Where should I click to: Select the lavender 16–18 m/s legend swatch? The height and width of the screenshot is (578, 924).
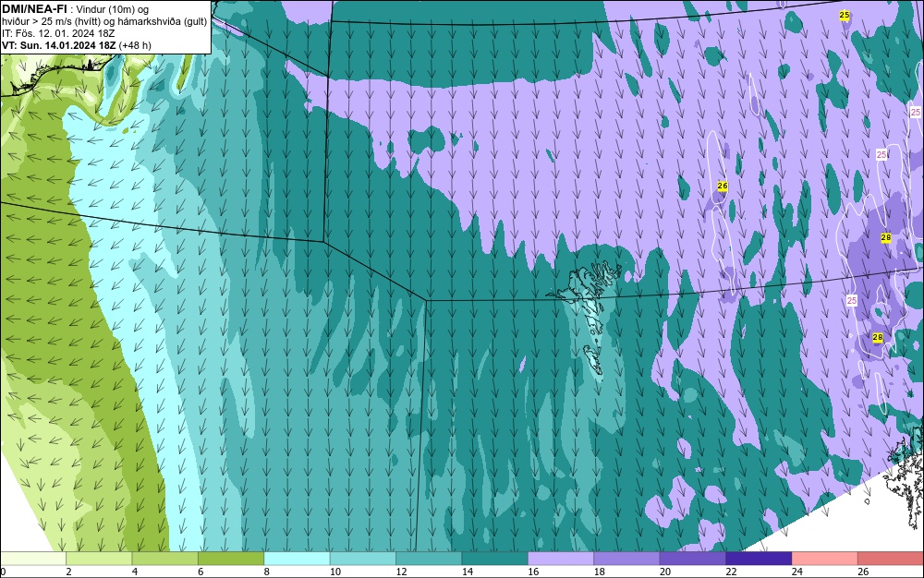(x=561, y=559)
